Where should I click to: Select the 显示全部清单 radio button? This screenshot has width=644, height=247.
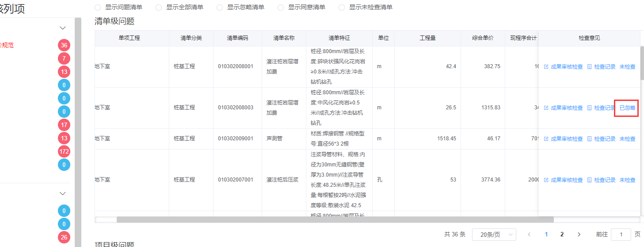click(x=159, y=8)
